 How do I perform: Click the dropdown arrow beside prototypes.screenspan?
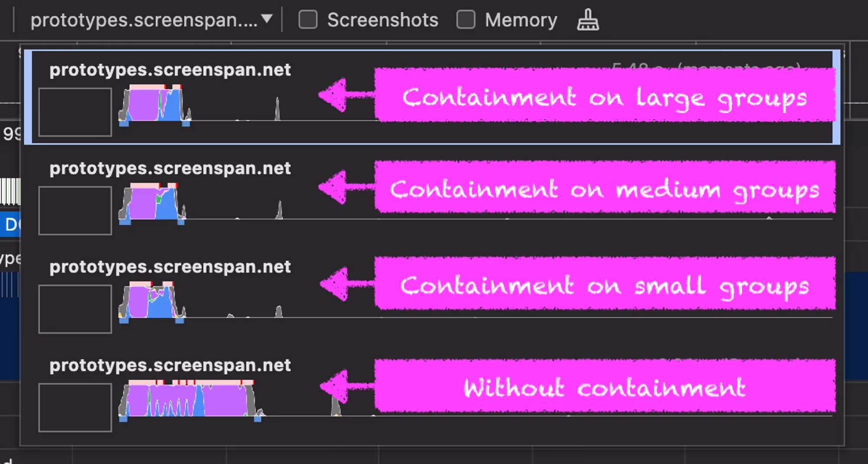click(267, 19)
